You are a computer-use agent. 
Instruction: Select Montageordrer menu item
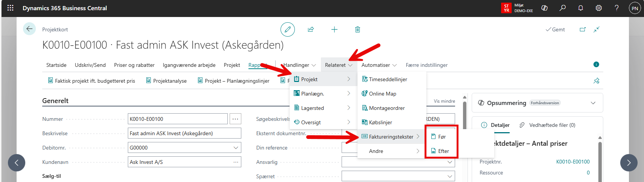(392, 108)
